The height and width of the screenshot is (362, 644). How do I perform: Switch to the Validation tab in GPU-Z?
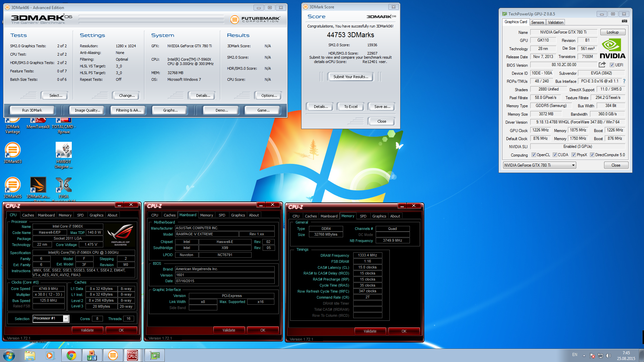click(x=555, y=22)
